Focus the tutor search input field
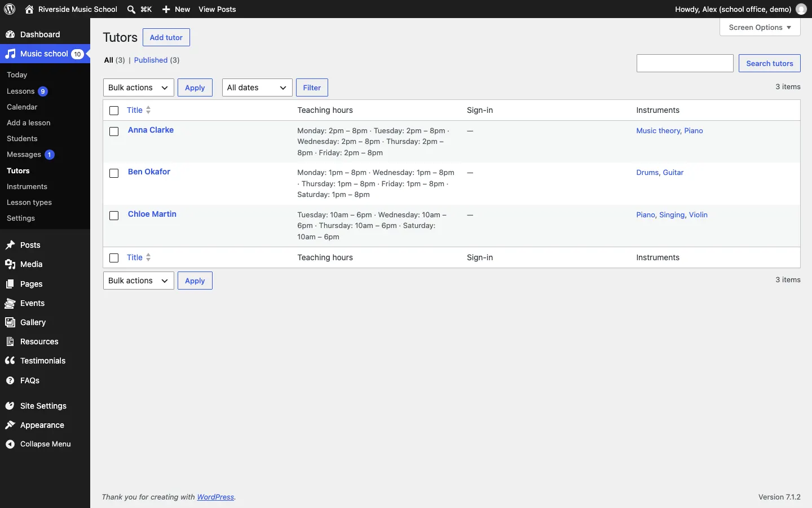Viewport: 812px width, 508px height. coord(685,63)
